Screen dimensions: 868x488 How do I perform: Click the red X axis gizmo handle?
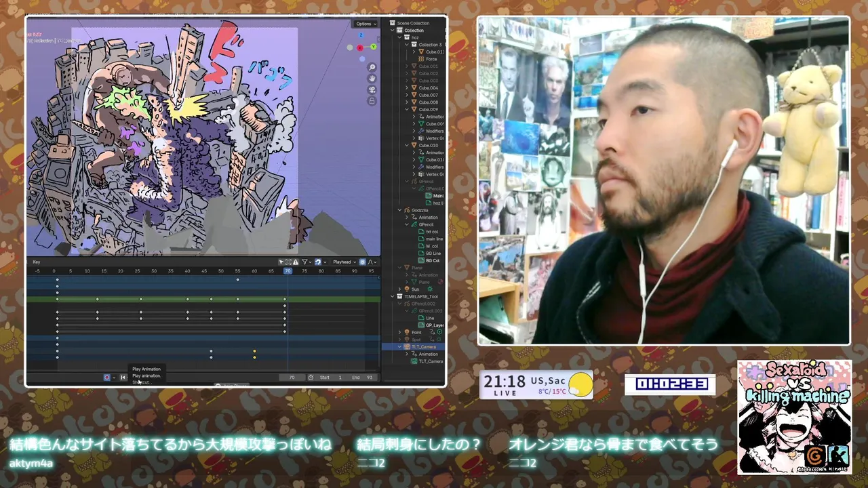(360, 47)
